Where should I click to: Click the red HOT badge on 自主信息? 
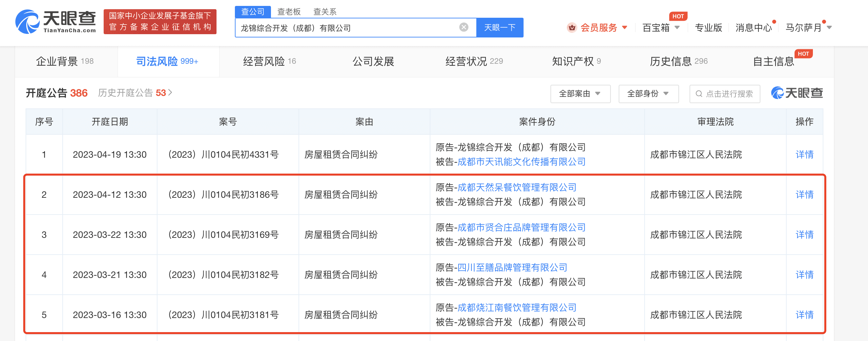coord(804,53)
